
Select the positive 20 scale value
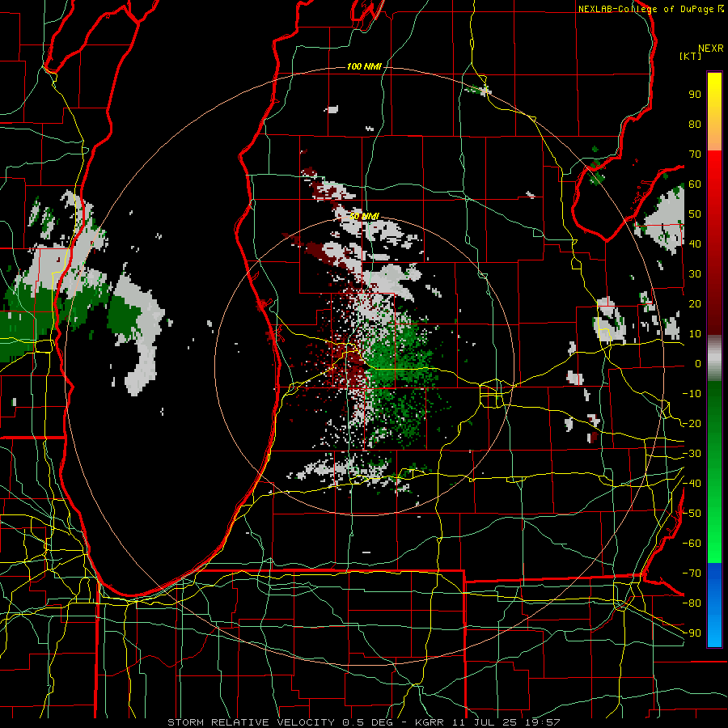tap(695, 303)
